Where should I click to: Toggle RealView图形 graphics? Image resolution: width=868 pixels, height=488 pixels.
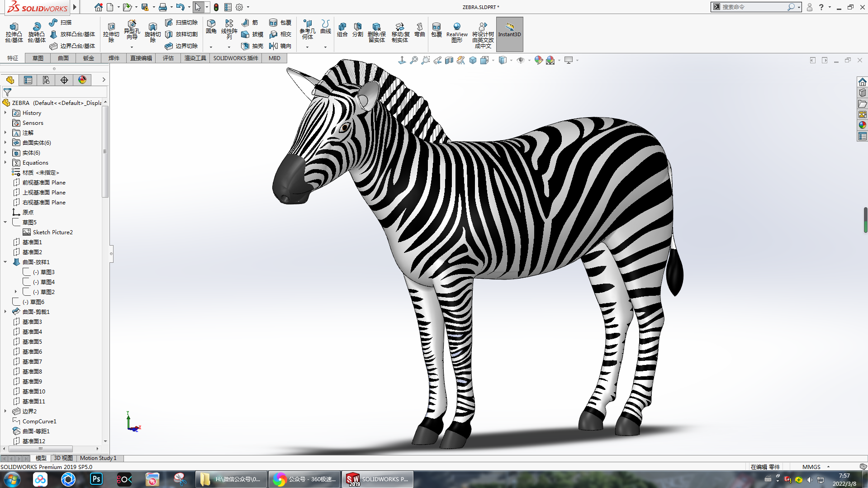pos(457,33)
